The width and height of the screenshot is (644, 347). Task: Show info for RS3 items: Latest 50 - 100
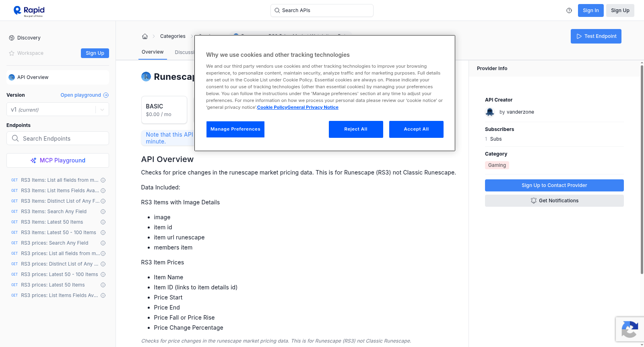[103, 233]
